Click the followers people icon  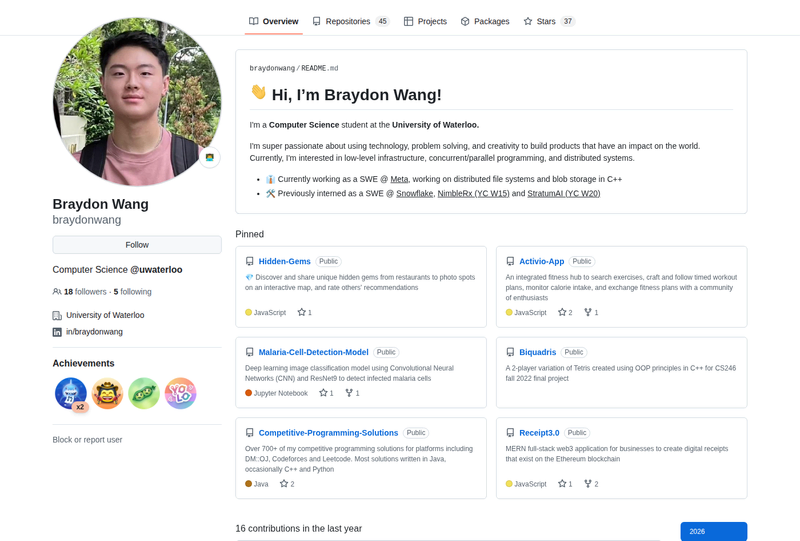(57, 292)
